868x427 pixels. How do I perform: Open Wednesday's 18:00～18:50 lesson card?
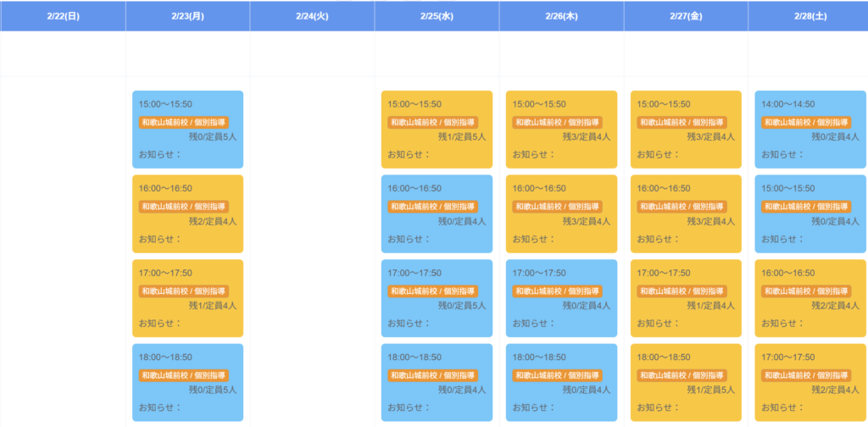pos(437,382)
